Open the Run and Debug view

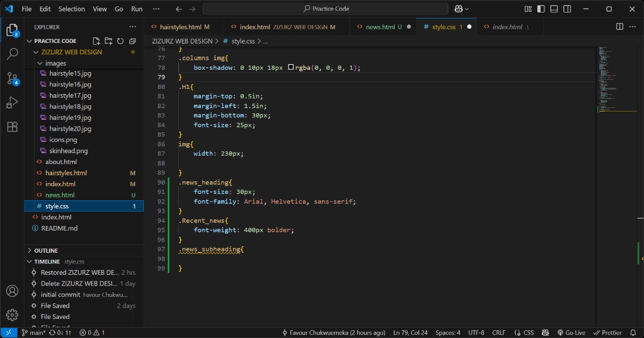tap(13, 103)
